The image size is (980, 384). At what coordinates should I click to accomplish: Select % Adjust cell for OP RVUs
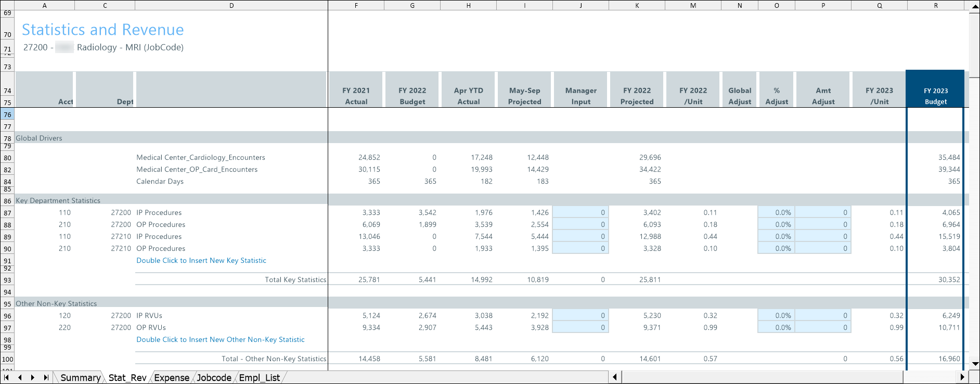(776, 328)
